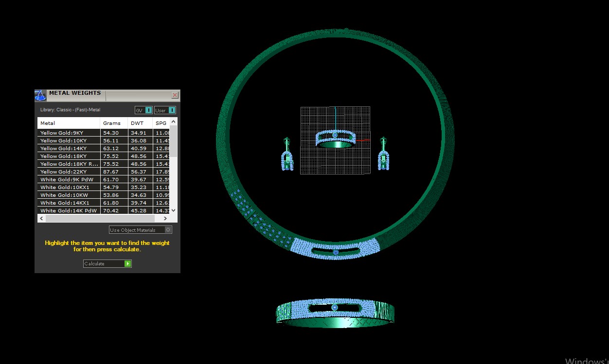Viewport: 609px width, 364px height.
Task: Select the Yellow Gold:22KY row
Action: click(104, 172)
